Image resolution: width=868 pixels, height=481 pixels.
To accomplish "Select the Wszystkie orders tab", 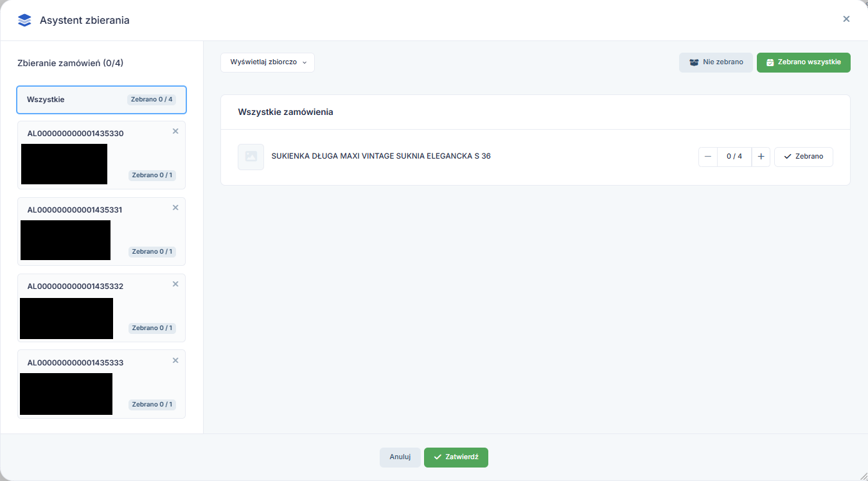I will coord(102,100).
